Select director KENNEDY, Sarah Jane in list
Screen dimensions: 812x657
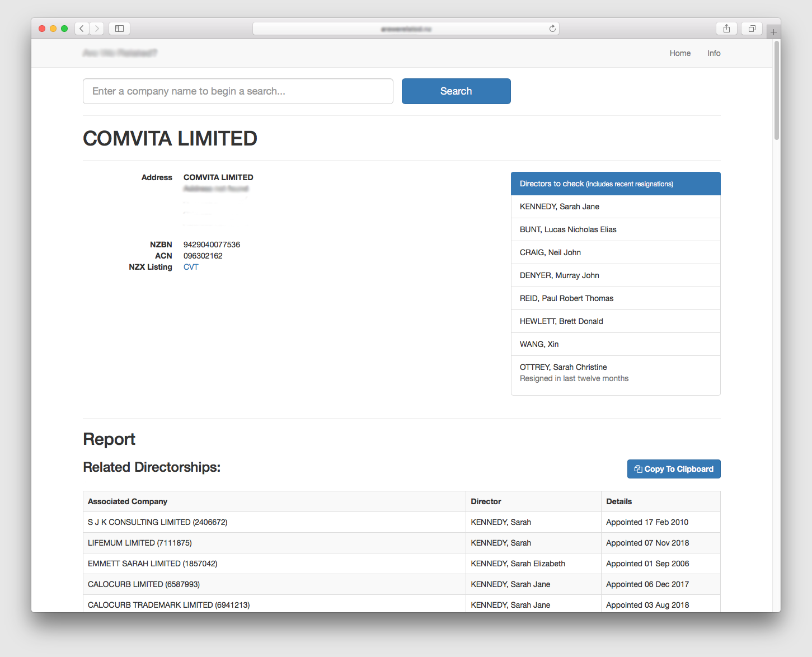[560, 207]
